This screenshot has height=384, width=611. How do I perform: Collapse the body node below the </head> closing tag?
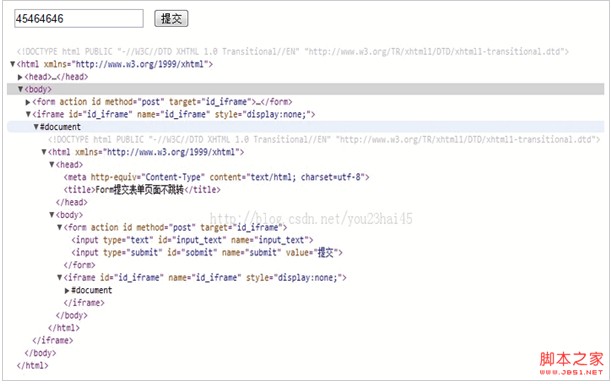51,215
